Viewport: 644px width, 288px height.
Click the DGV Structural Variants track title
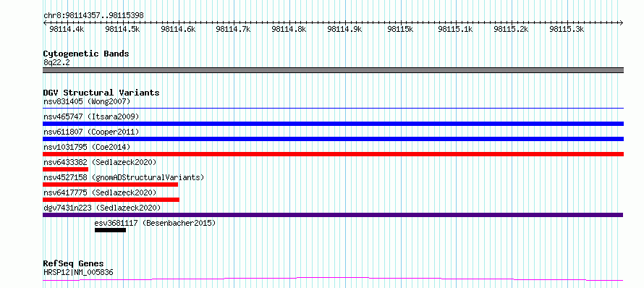point(101,93)
